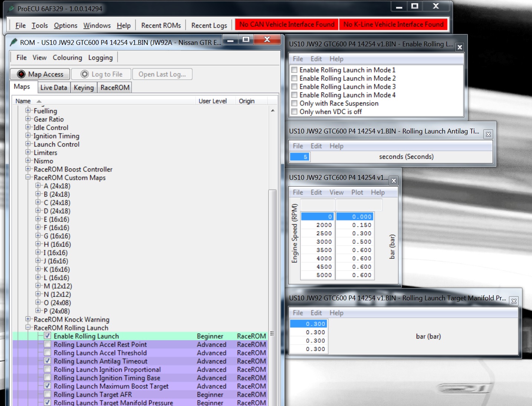Open the Recent ROMs list

pyautogui.click(x=161, y=25)
